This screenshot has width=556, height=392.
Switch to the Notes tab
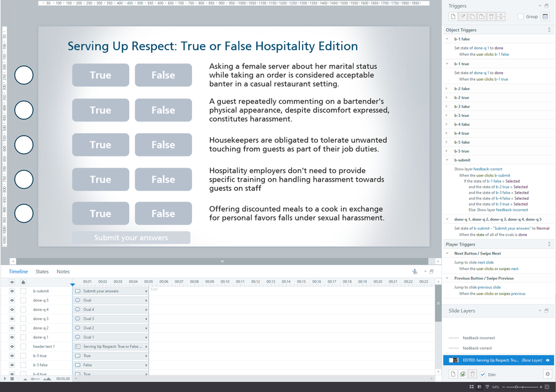tap(63, 271)
